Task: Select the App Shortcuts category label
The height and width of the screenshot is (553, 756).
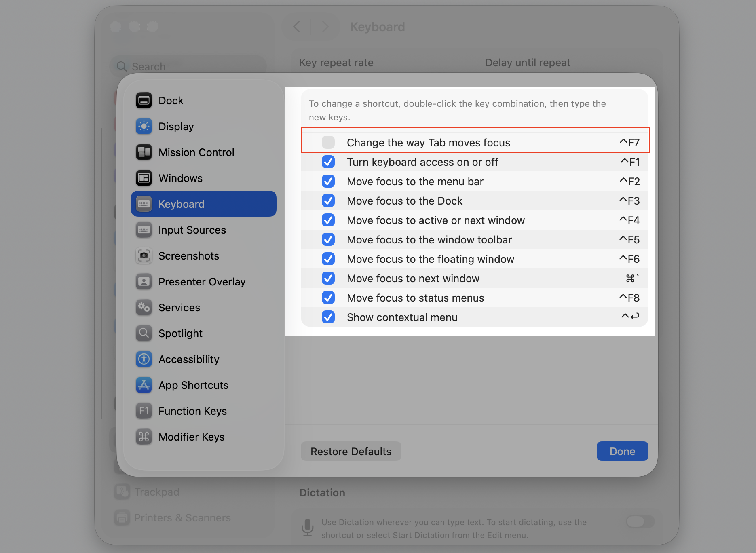Action: click(194, 385)
